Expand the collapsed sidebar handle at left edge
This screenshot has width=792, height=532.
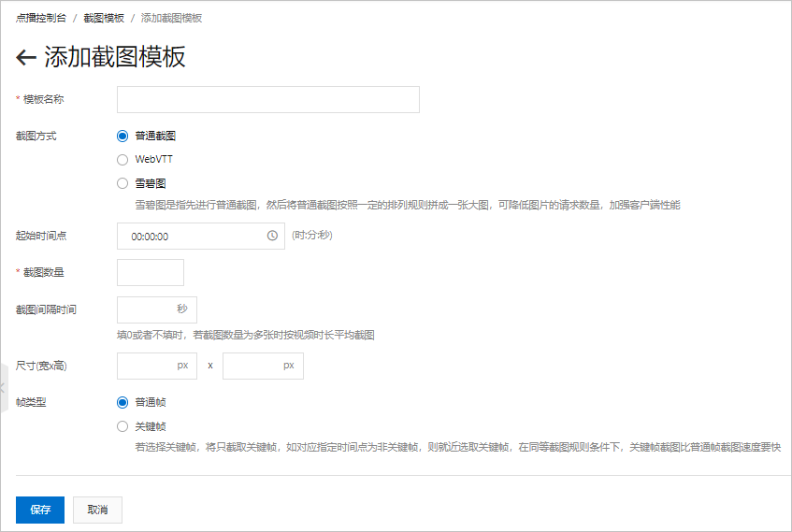[4, 388]
